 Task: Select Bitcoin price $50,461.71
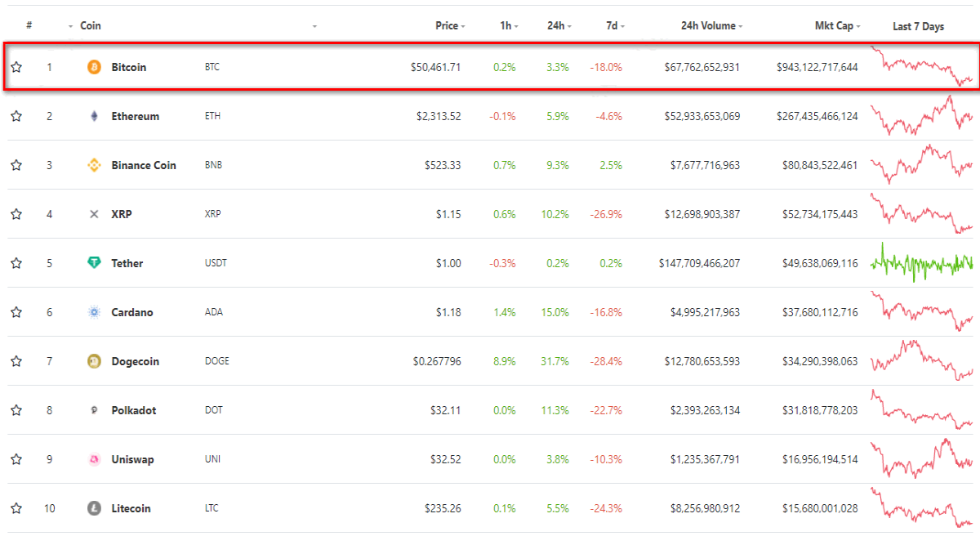(436, 67)
